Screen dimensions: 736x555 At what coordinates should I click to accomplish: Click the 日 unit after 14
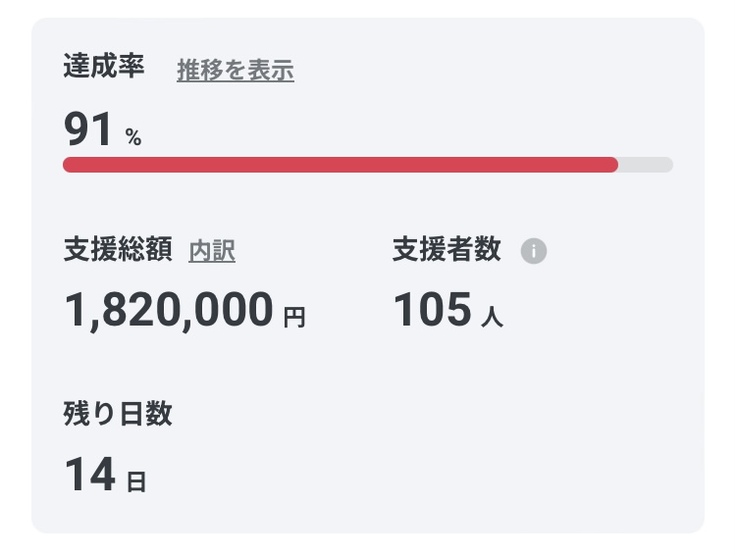pyautogui.click(x=136, y=482)
